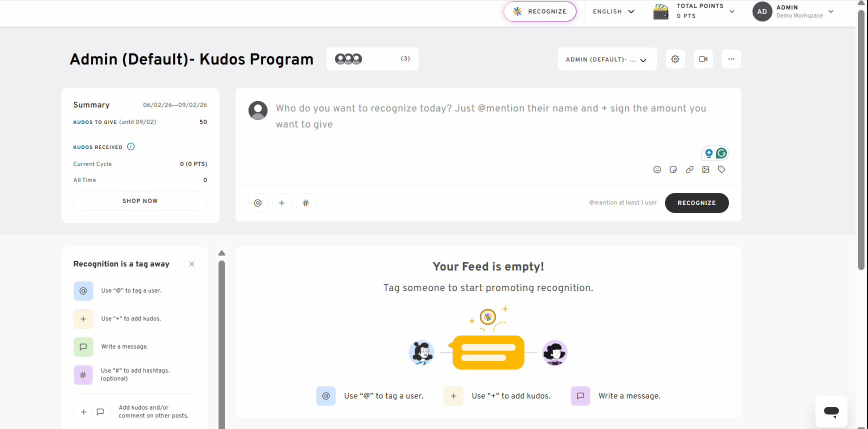Click the # hashtag button below composer

pos(306,203)
